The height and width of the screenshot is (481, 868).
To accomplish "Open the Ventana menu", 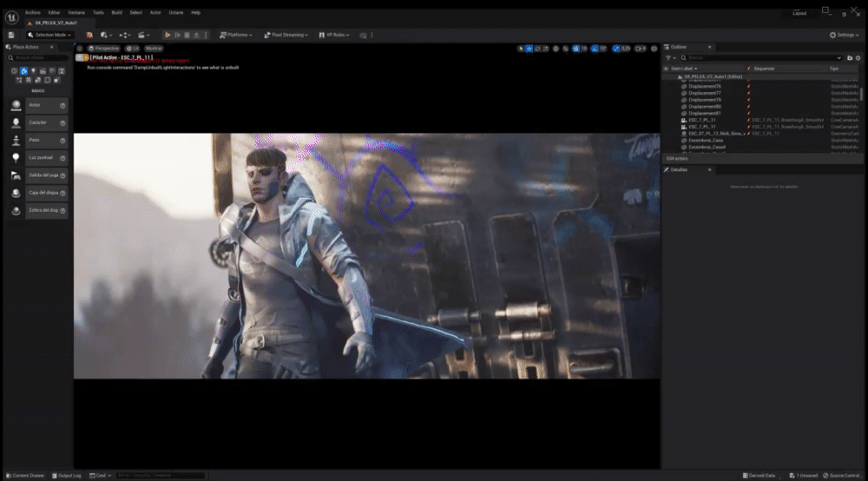I will pyautogui.click(x=76, y=12).
